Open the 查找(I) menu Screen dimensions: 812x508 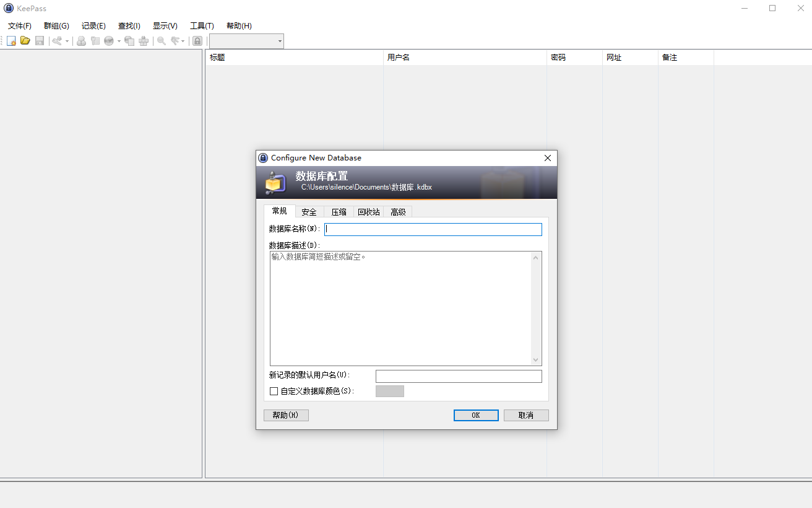129,26
